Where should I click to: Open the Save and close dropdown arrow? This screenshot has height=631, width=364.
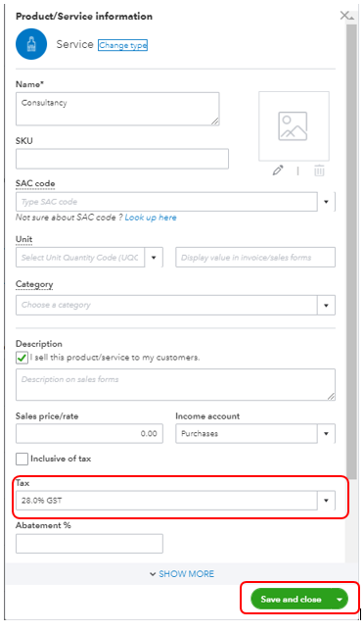(x=340, y=600)
